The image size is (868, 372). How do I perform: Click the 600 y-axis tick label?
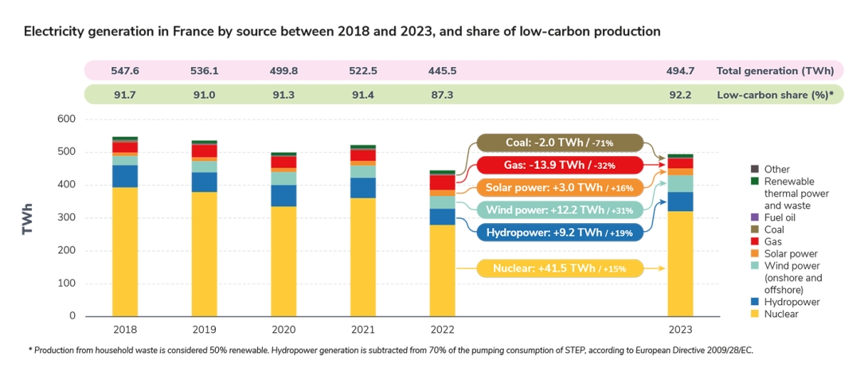click(67, 119)
